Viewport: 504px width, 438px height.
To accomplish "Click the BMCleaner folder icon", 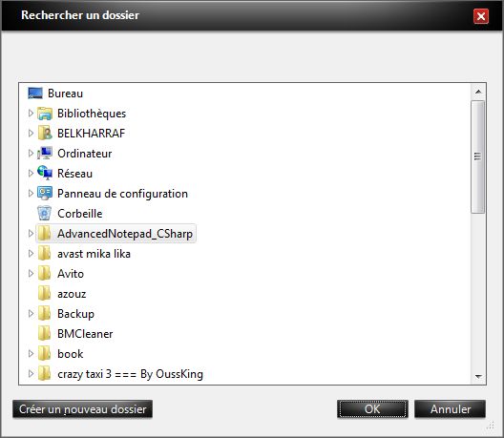I will tap(44, 334).
